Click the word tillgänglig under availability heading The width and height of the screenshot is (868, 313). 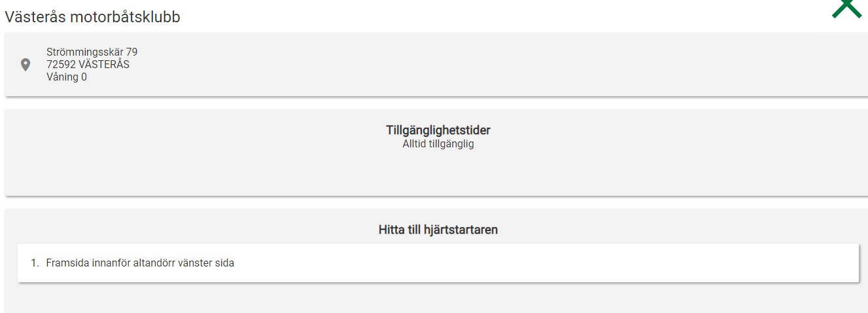(451, 144)
